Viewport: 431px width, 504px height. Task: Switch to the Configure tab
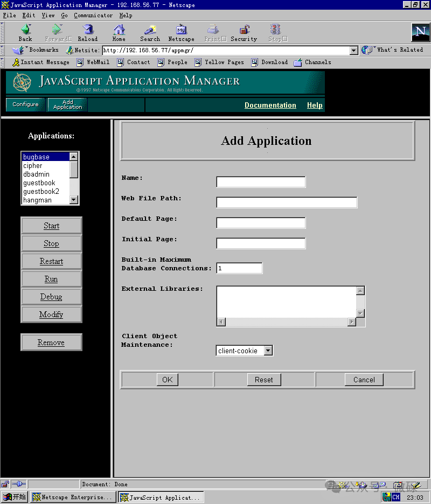click(x=25, y=105)
